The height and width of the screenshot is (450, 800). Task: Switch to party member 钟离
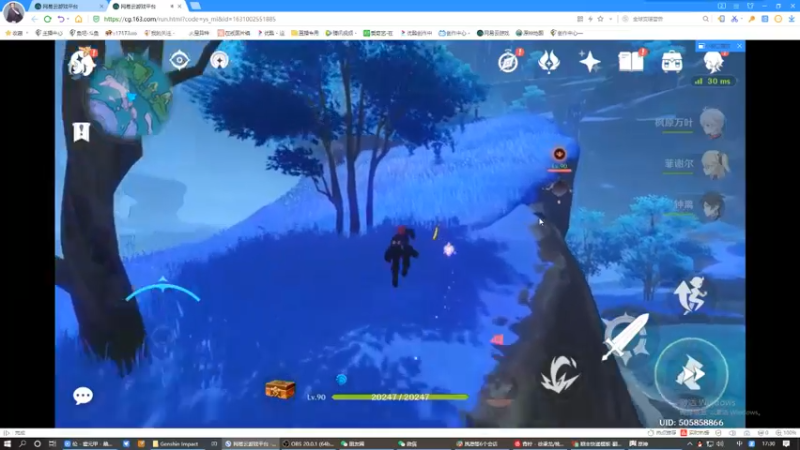click(699, 206)
